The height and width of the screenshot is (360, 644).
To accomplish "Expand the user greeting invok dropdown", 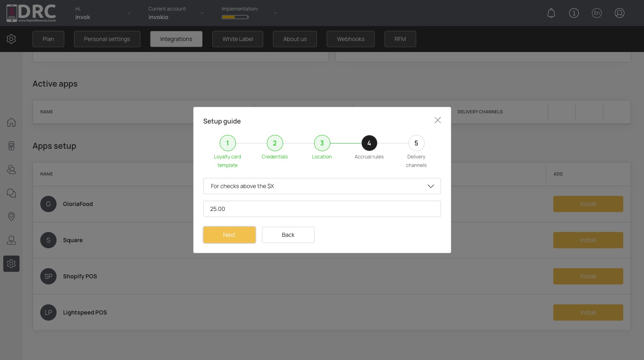I will click(x=103, y=13).
